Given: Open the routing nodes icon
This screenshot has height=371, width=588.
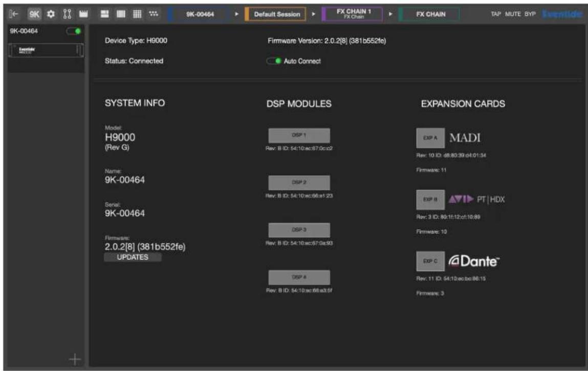Looking at the screenshot, I should [67, 14].
